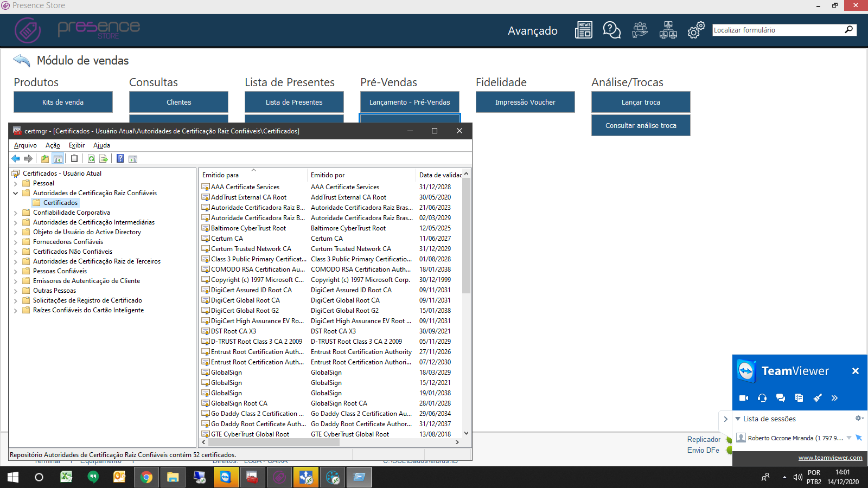868x488 pixels.
Task: Click the up one level folder icon
Action: (x=45, y=158)
